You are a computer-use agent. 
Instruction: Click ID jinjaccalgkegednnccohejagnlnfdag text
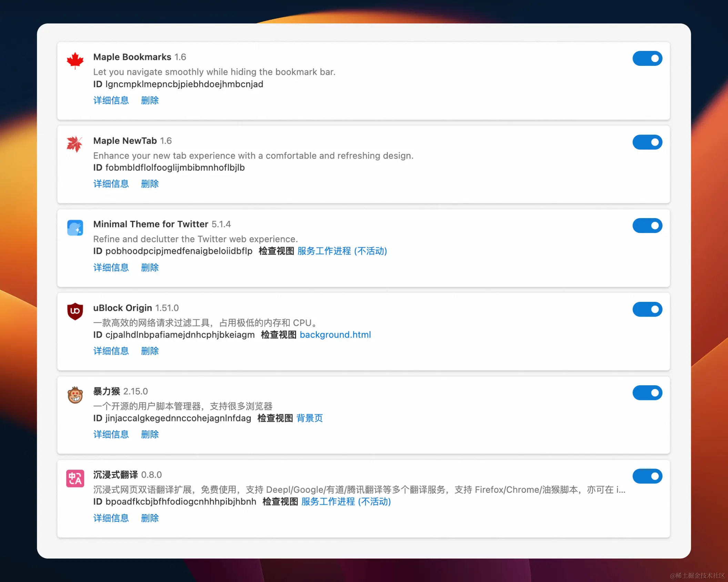(172, 418)
